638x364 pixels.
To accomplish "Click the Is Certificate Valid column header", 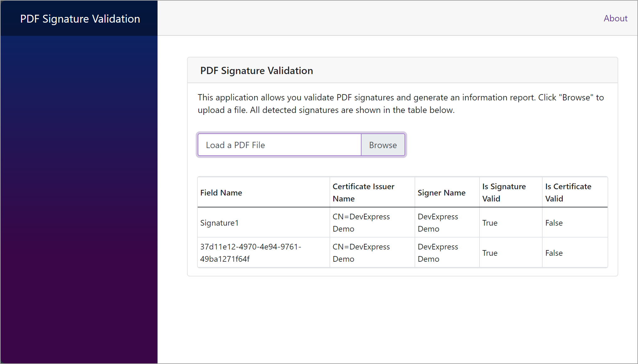I will [568, 192].
